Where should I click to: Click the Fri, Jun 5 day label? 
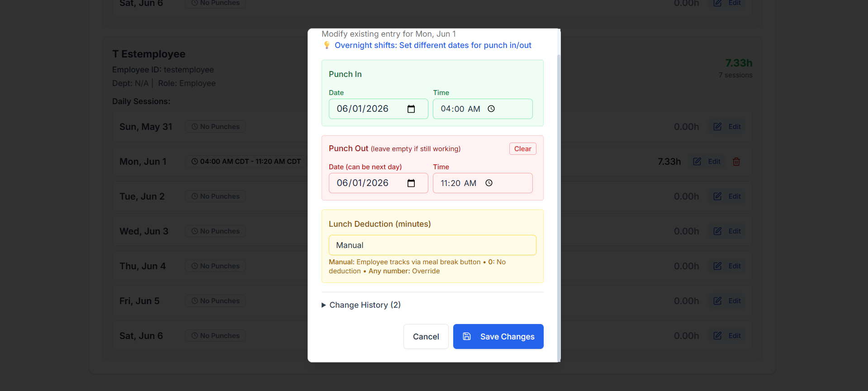(139, 301)
